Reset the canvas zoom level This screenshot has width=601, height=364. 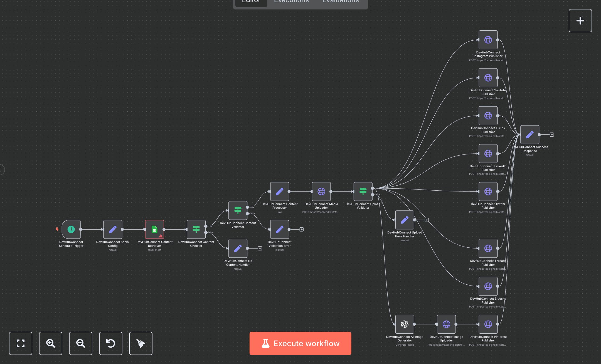(x=111, y=343)
